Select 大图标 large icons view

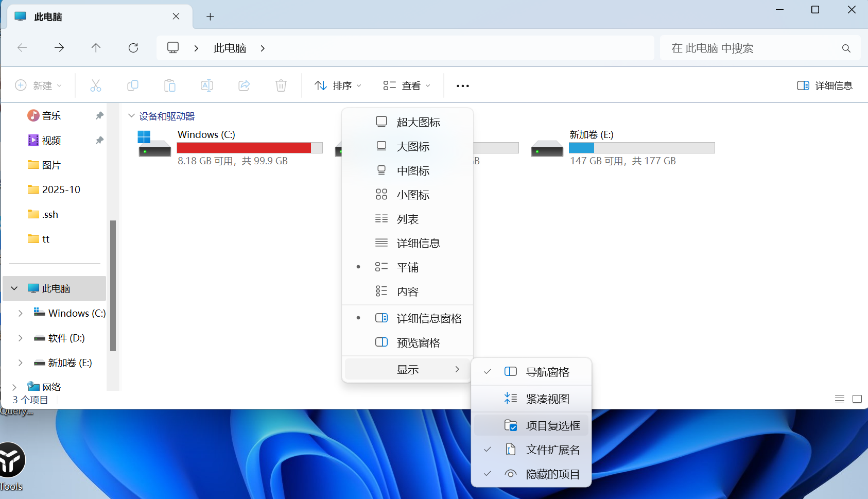[413, 146]
